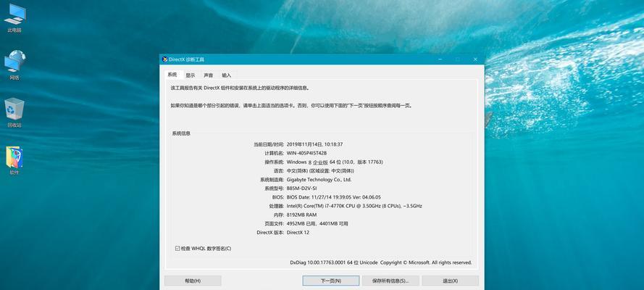This screenshot has width=644, height=290.
Task: Switch to the 输入 tab
Action: [x=227, y=75]
